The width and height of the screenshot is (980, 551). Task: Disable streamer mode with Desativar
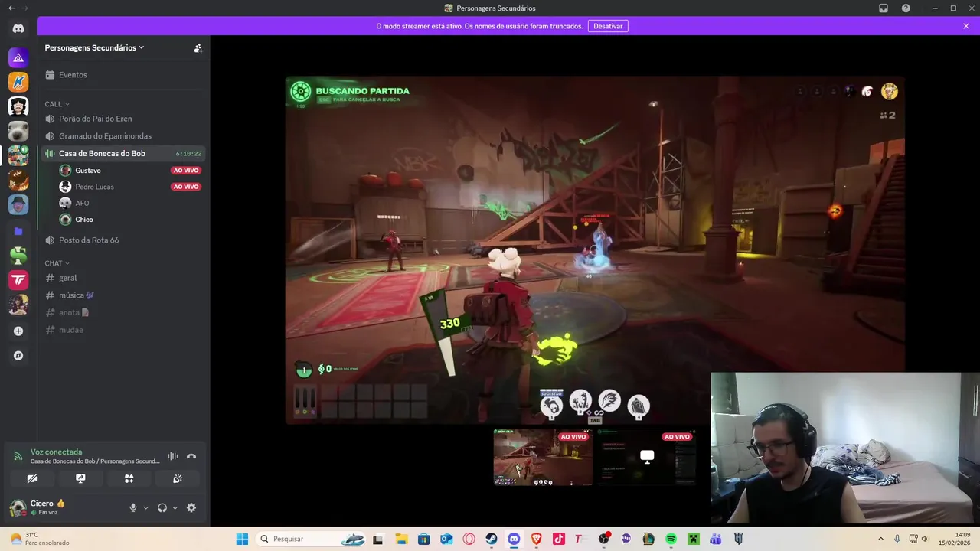coord(608,26)
